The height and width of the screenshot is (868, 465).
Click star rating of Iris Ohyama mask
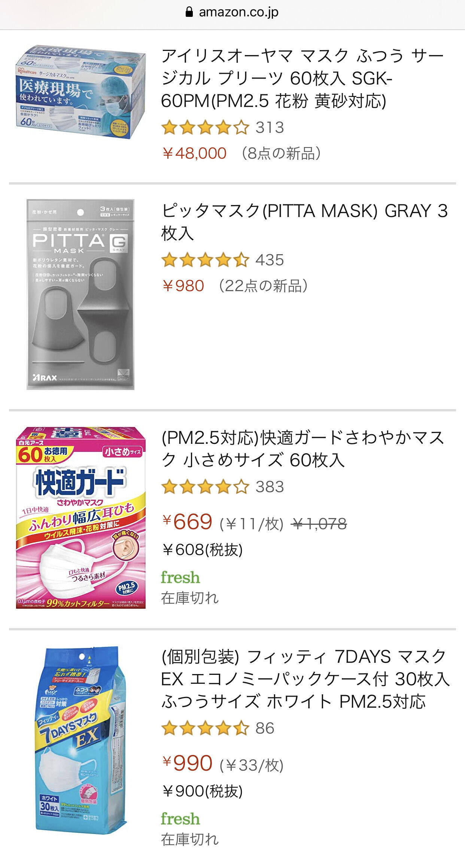[205, 128]
